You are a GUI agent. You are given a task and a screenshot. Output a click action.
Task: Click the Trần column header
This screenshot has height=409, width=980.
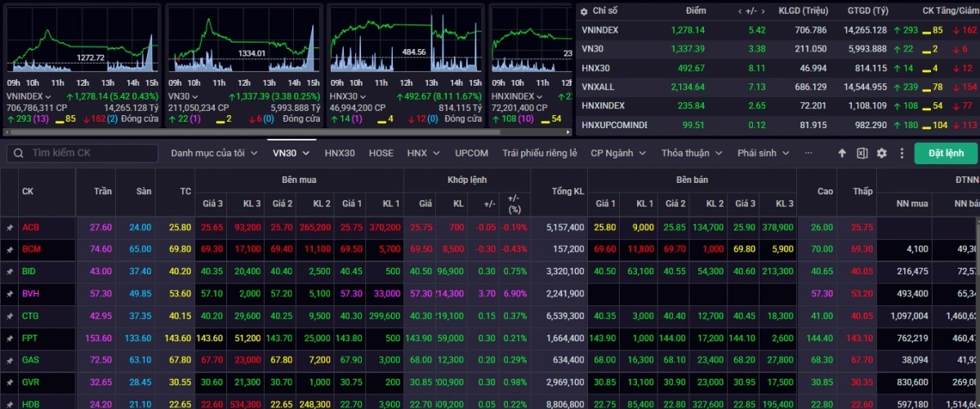point(103,191)
